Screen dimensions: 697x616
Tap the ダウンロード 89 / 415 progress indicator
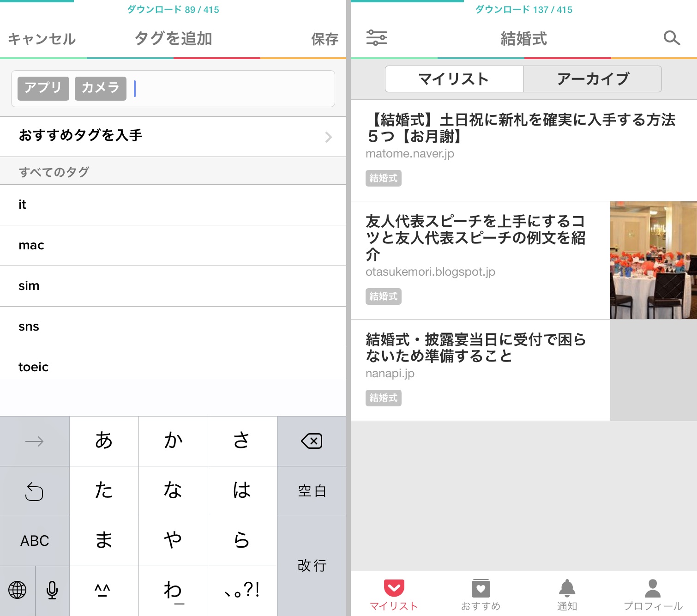click(x=173, y=9)
